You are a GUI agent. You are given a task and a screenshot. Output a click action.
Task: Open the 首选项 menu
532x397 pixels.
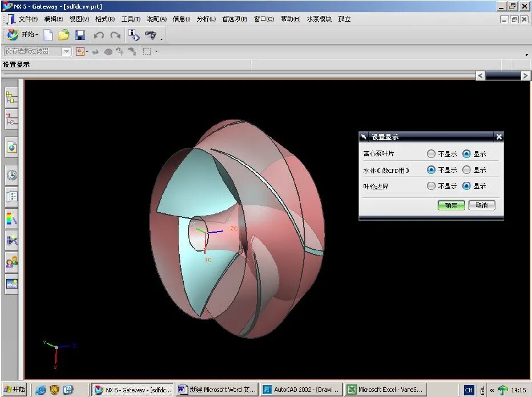(x=235, y=19)
